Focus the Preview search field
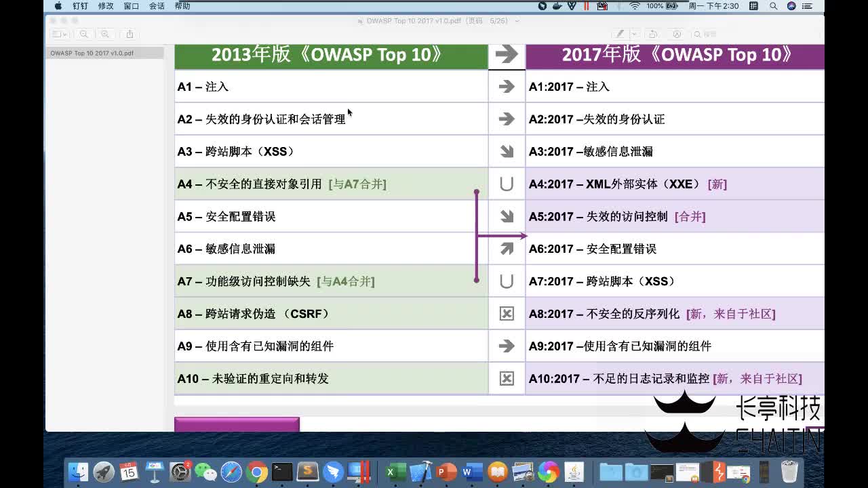This screenshot has width=868, height=488. pos(756,34)
